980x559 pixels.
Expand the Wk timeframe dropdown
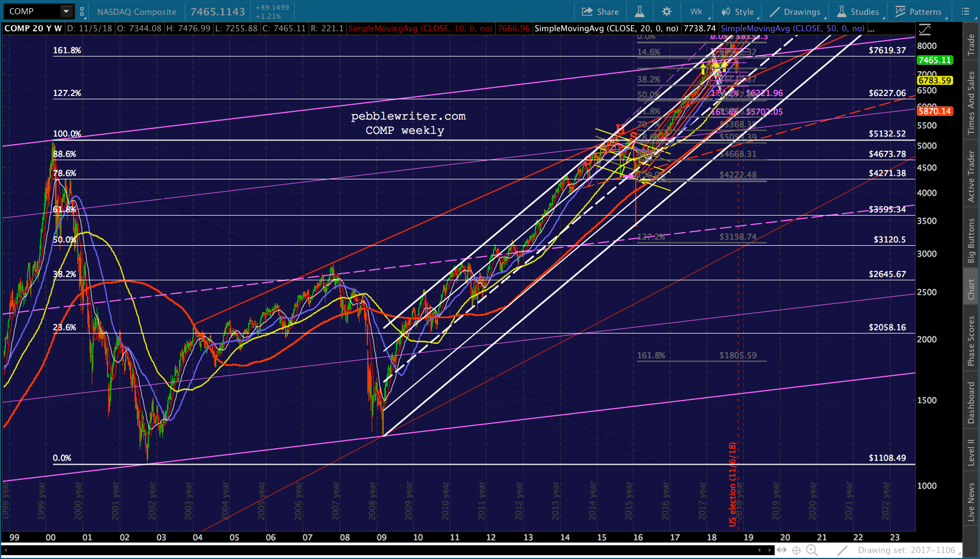(697, 12)
